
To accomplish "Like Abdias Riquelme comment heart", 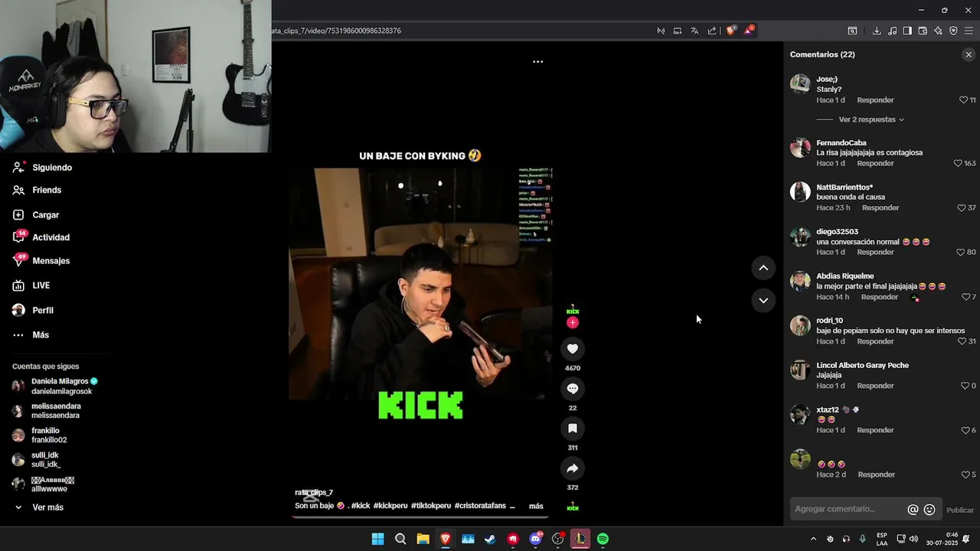I will (x=965, y=297).
